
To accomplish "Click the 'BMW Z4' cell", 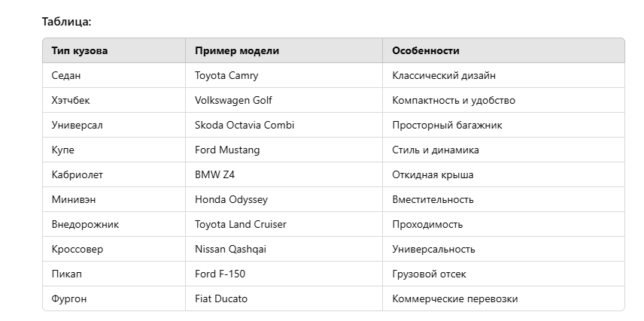I will click(284, 175).
